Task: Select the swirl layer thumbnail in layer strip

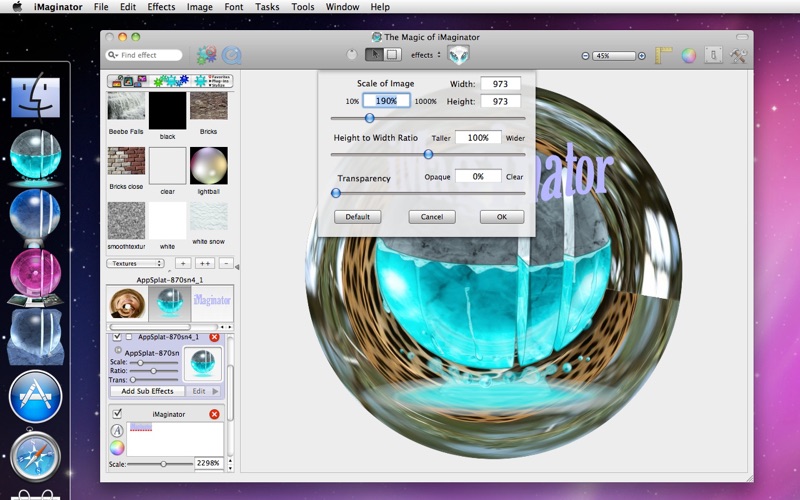Action: (127, 303)
